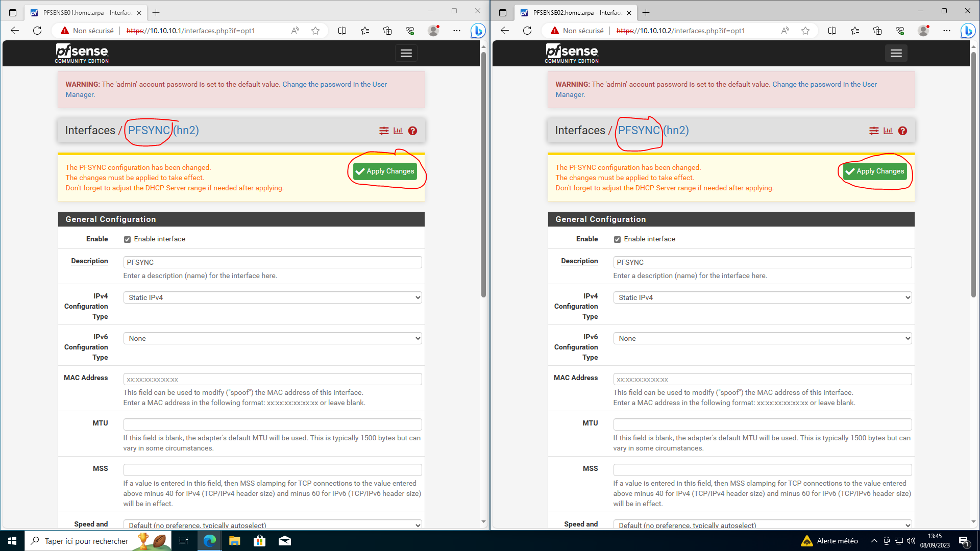980x551 pixels.
Task: Expand IPv6 Configuration Type dropdown on right
Action: [763, 338]
